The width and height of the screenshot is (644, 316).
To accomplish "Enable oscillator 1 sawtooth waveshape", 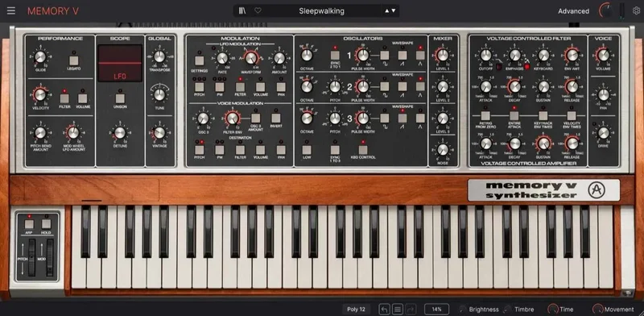I will [x=402, y=55].
